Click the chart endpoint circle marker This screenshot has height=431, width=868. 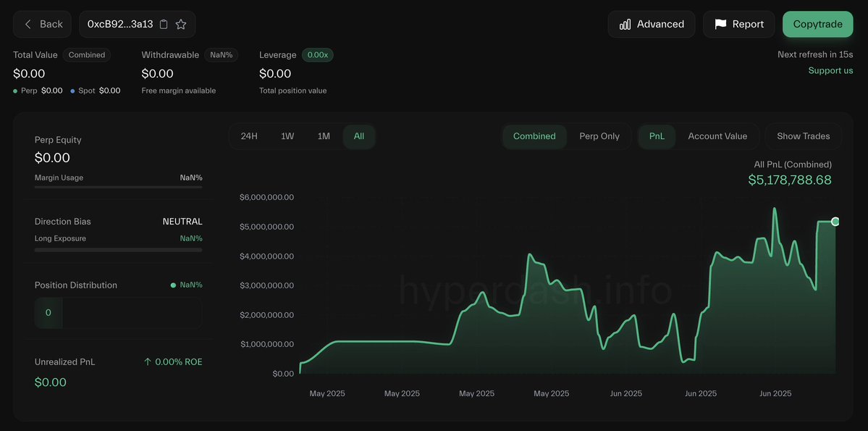[835, 222]
